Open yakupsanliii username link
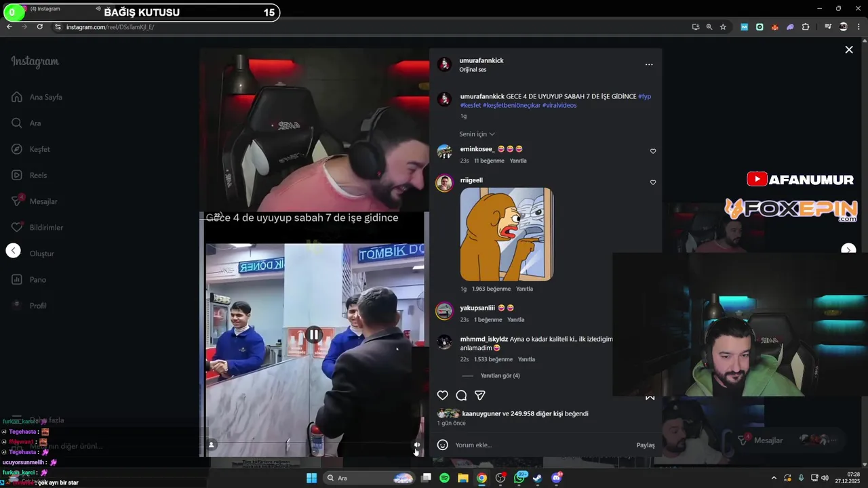The image size is (868, 488). (x=477, y=308)
